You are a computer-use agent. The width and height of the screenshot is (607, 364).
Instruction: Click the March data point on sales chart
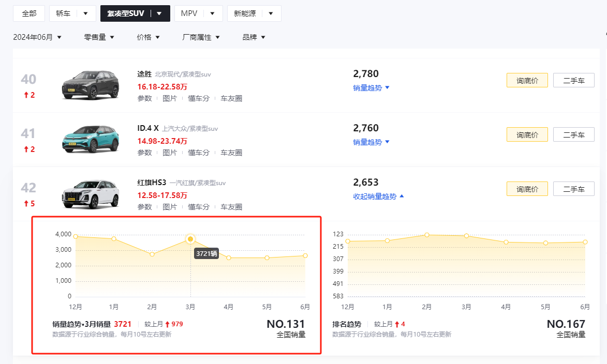(190, 239)
